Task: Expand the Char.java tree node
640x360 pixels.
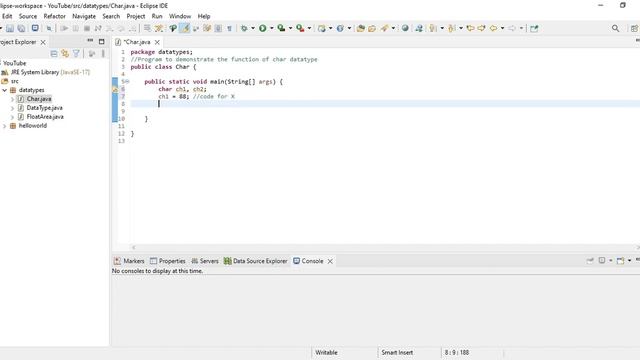Action: tap(12, 99)
